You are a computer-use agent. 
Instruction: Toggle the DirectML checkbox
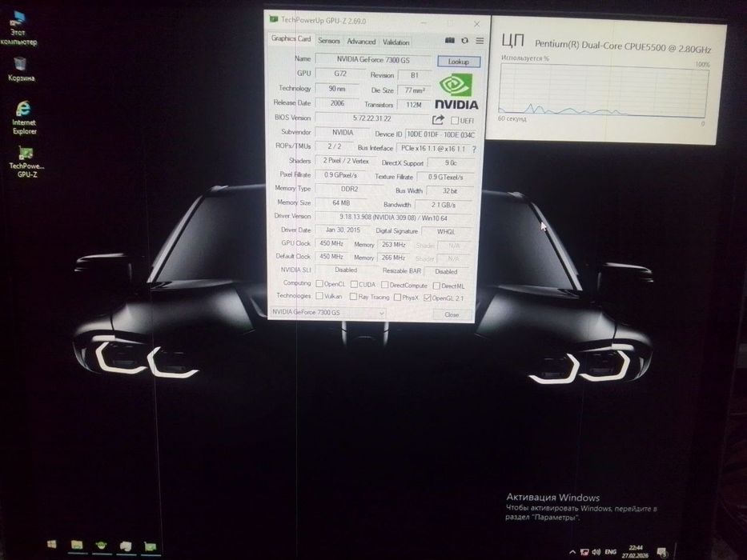pyautogui.click(x=436, y=286)
